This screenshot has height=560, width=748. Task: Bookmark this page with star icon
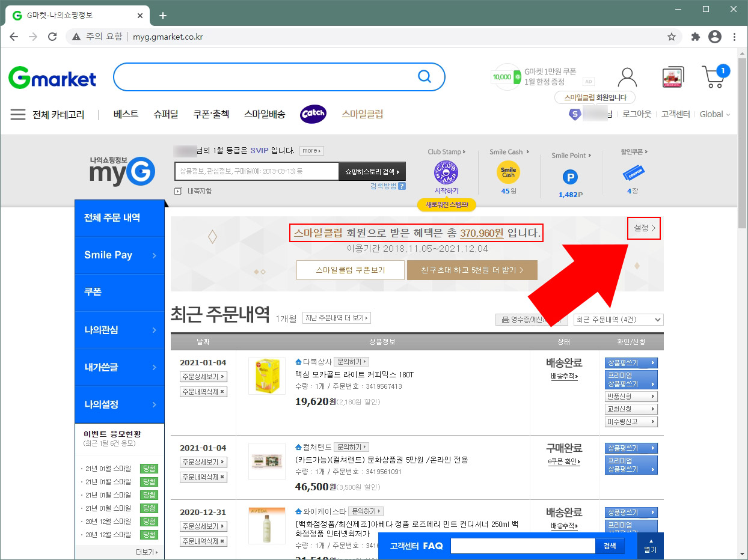tap(672, 37)
